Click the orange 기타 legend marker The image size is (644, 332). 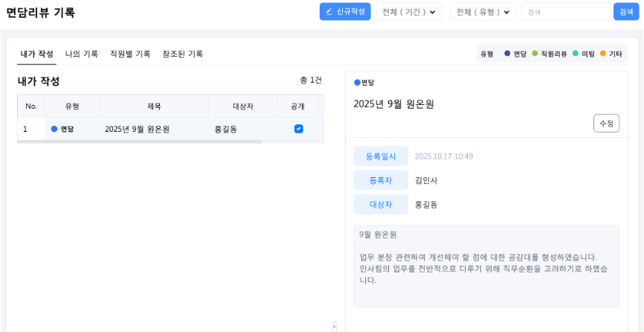point(603,54)
